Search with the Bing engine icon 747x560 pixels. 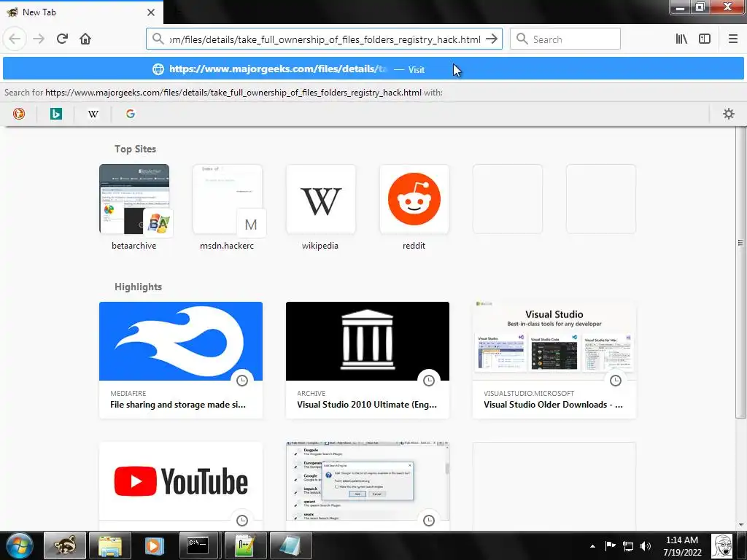coord(56,114)
